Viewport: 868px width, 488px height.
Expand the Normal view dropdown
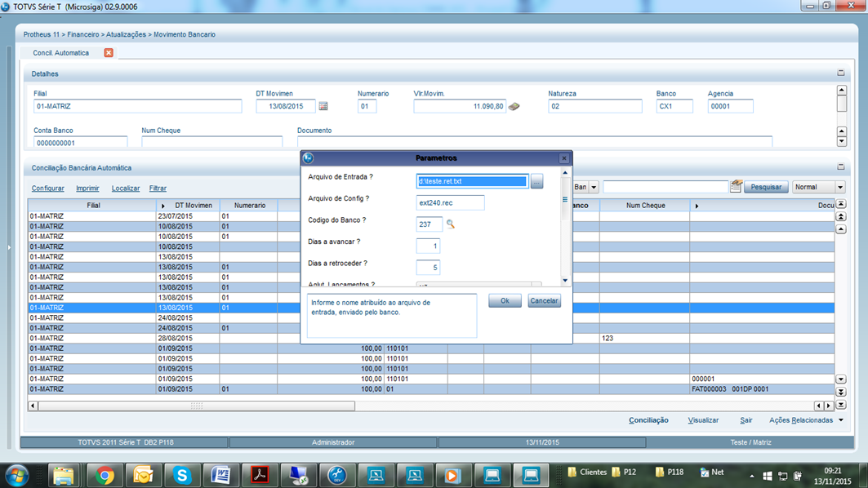coord(839,188)
